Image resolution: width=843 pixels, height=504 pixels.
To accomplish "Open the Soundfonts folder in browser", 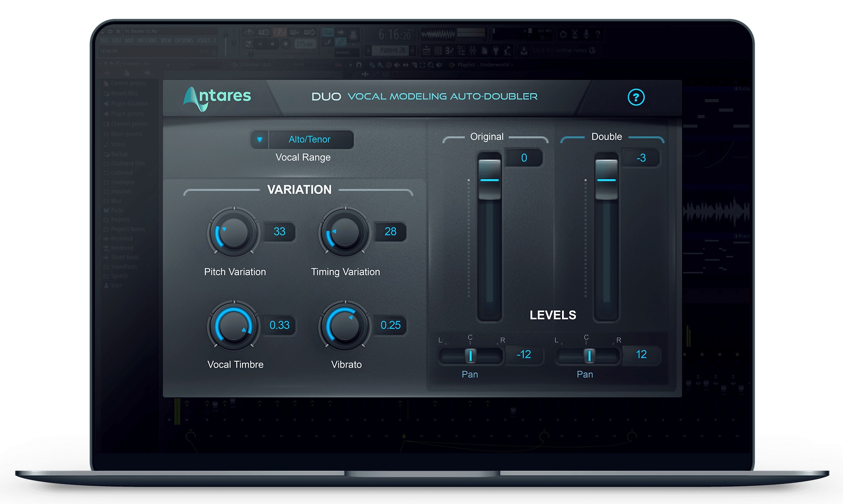I will tap(120, 267).
